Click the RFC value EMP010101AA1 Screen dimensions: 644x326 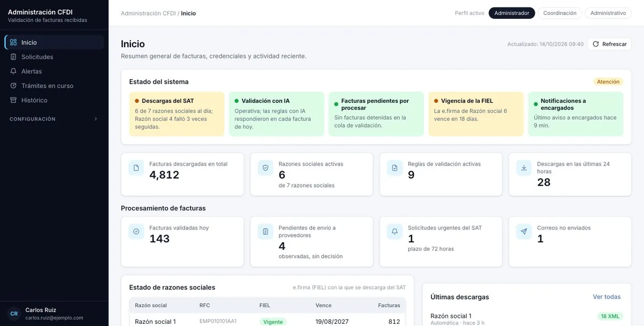tap(218, 321)
